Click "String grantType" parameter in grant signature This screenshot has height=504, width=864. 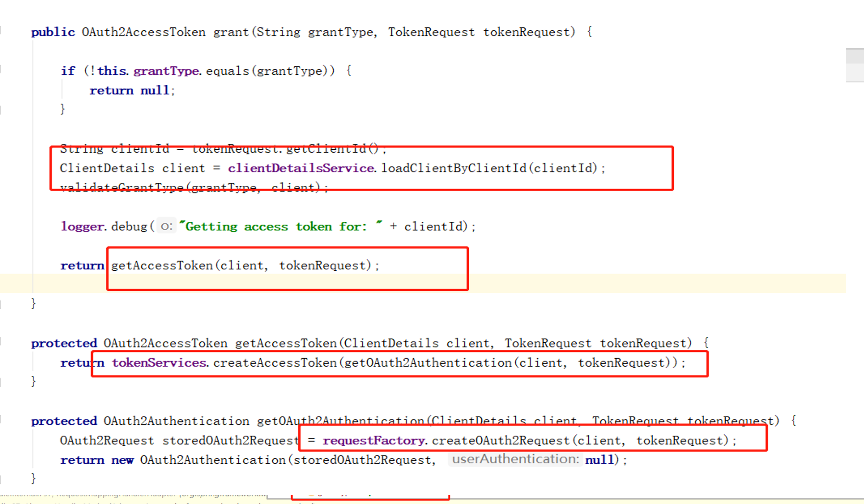[x=315, y=32]
